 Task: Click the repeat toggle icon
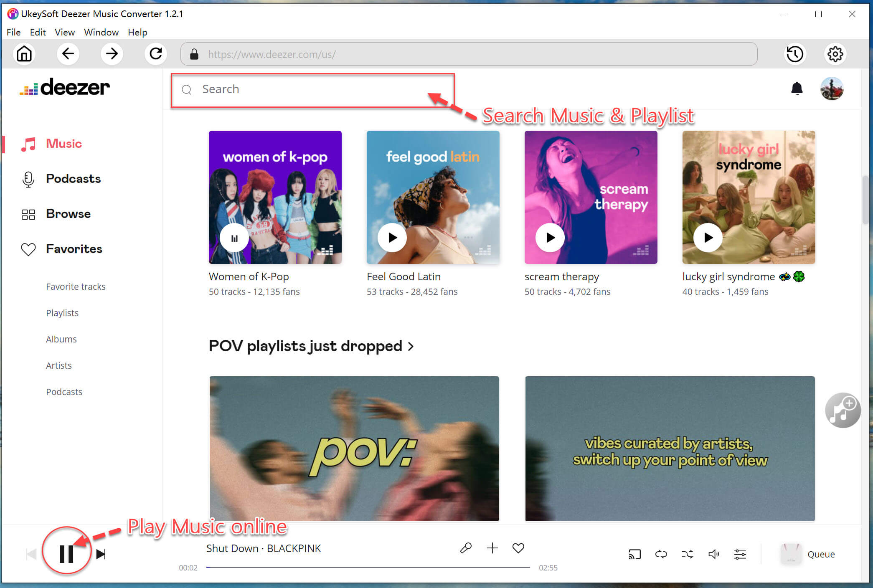coord(661,554)
